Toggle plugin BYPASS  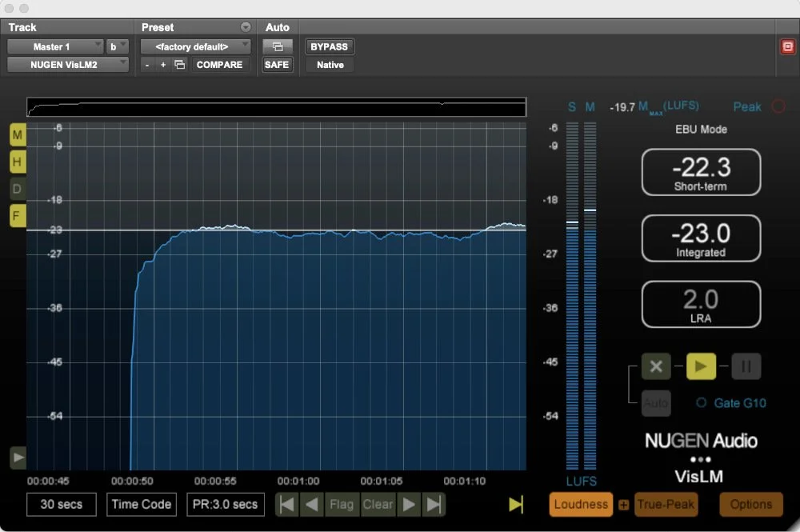329,46
